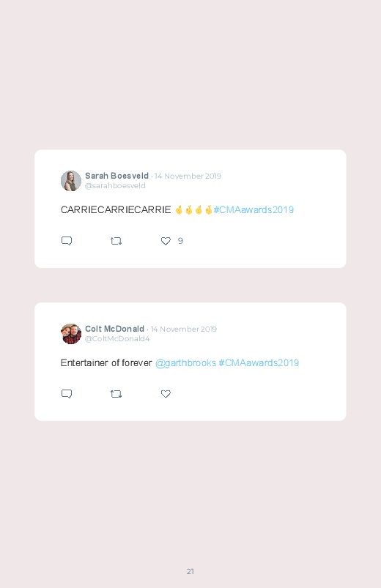Click #CMAawards2019 hashtag in Colt's tweet
Viewport: 381px width, 588px height.
[259, 362]
